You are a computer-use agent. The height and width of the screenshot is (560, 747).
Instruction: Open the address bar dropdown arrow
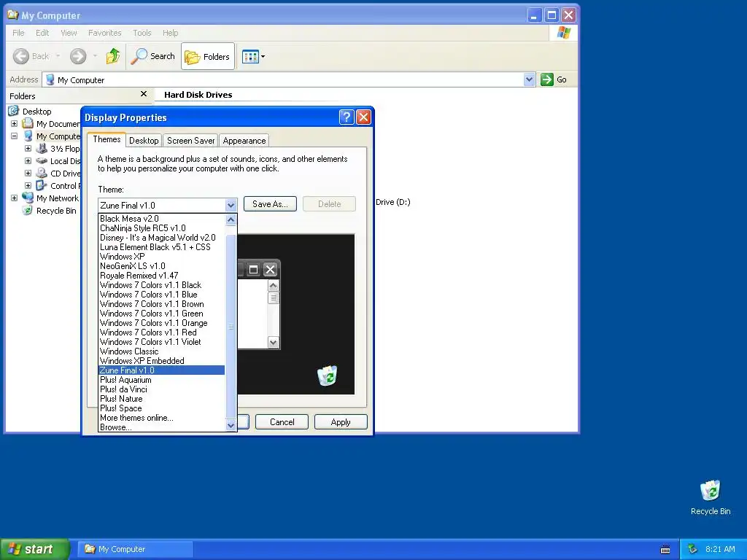pos(529,79)
